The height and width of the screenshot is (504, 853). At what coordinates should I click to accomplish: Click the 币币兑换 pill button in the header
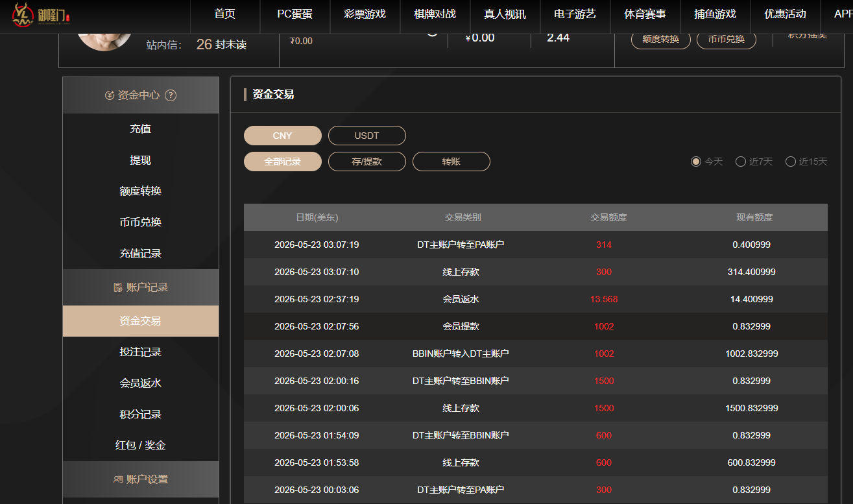pyautogui.click(x=726, y=40)
